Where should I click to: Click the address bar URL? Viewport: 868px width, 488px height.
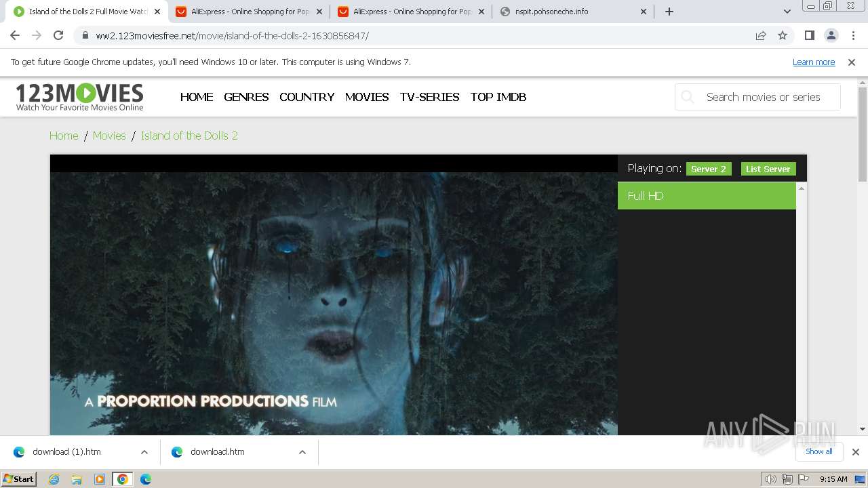tap(232, 36)
